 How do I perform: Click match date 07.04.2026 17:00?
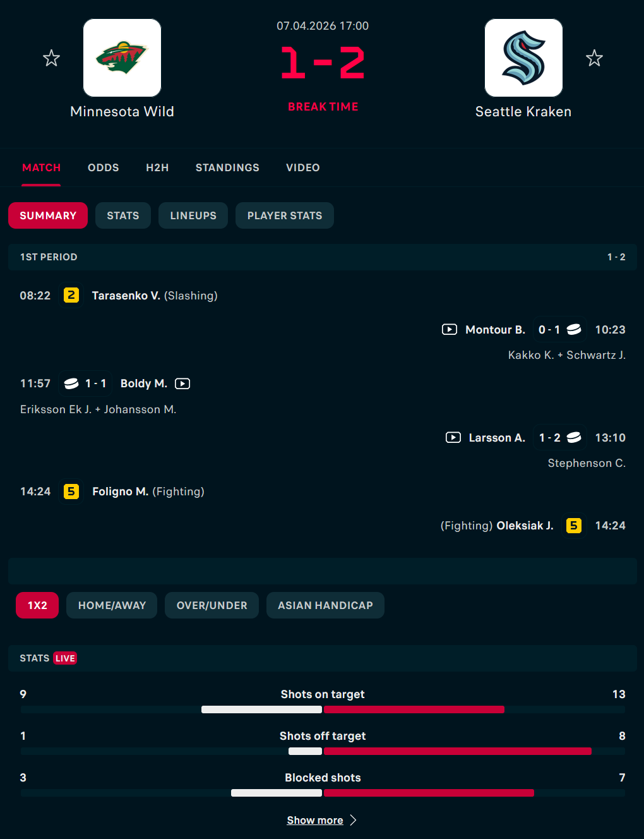323,26
